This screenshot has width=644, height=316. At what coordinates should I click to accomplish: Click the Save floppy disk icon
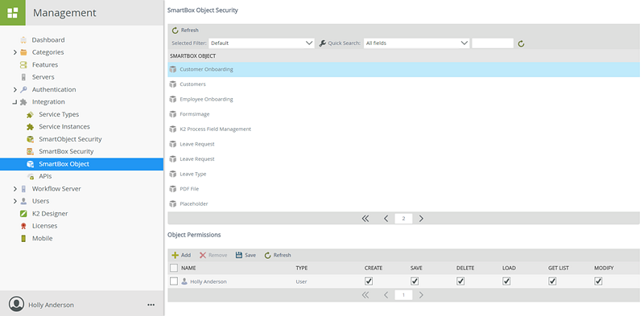[x=238, y=255]
